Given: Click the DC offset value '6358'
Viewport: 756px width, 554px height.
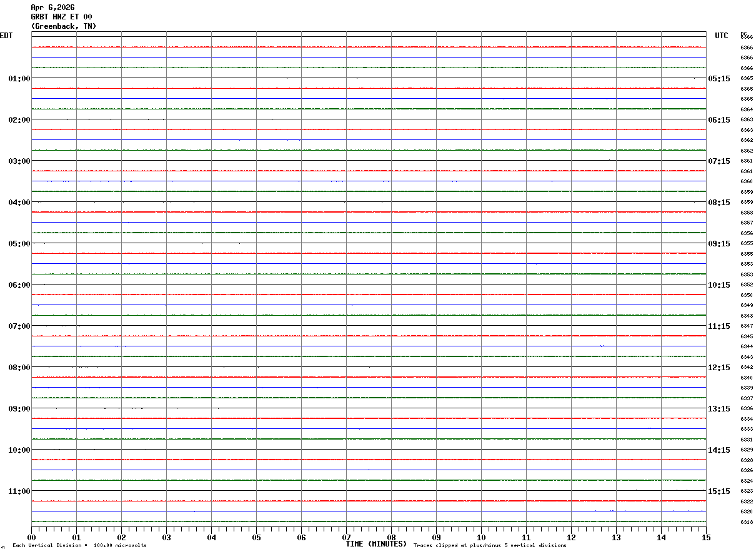Looking at the screenshot, I should [x=747, y=213].
